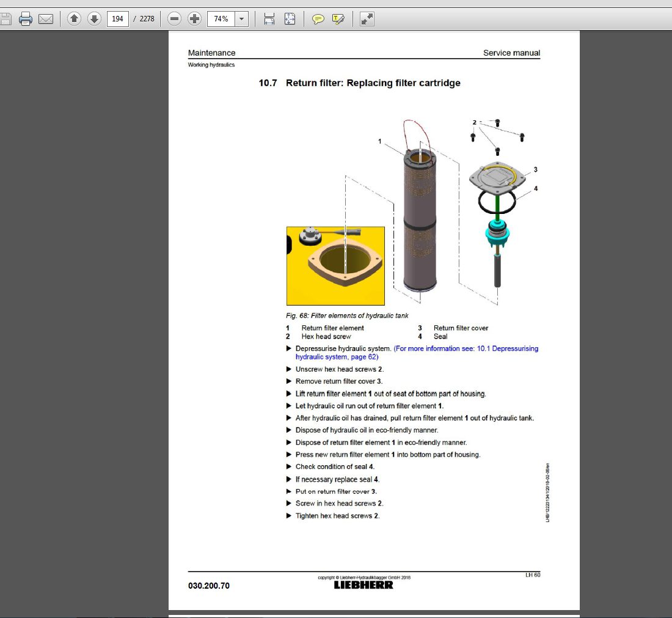Click the section heading 'Return filter: Replacing filter cartridge'

[373, 83]
